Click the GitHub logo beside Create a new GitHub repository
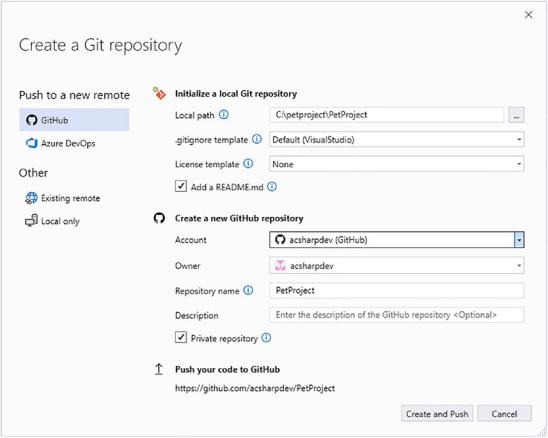 (159, 218)
